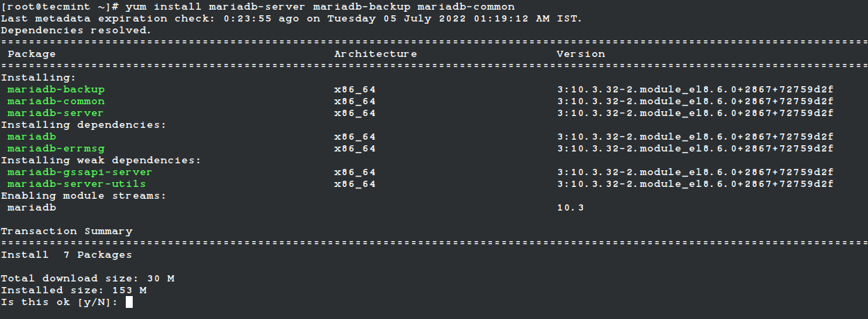Click the cursor block after the y/N prompt
868x319 pixels.
(x=129, y=302)
